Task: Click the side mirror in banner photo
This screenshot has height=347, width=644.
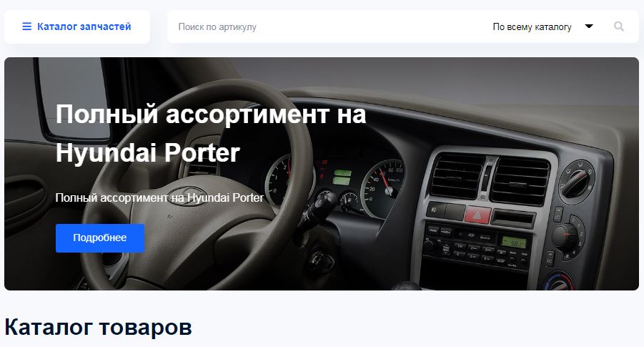Action: 74,99
